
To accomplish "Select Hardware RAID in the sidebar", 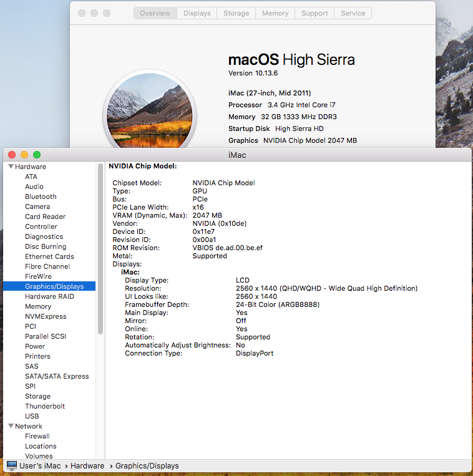I will point(49,296).
